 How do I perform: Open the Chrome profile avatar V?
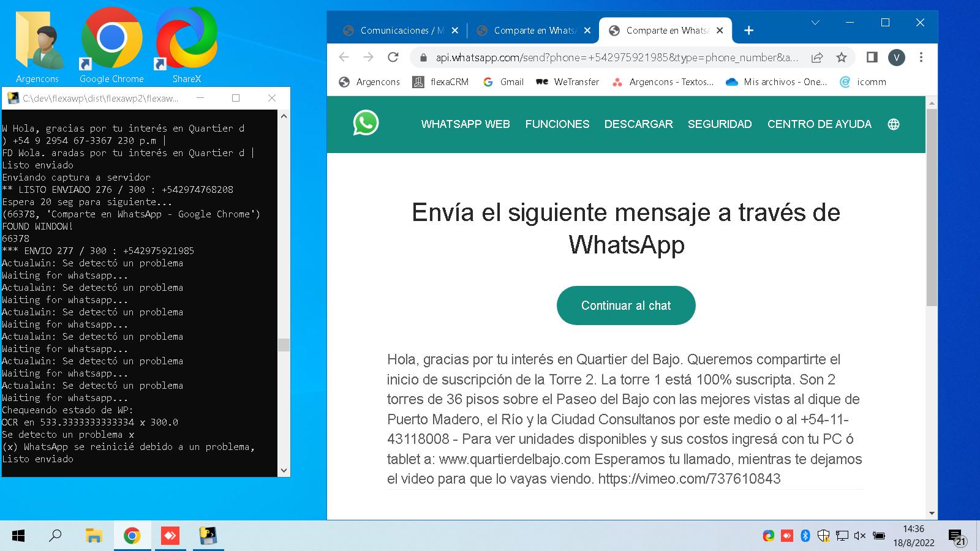coord(897,58)
